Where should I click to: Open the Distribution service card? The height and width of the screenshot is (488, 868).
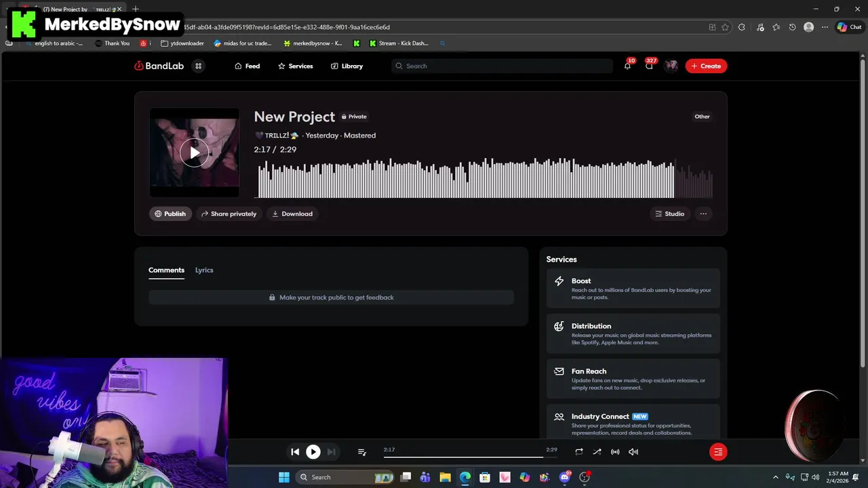[x=633, y=333]
